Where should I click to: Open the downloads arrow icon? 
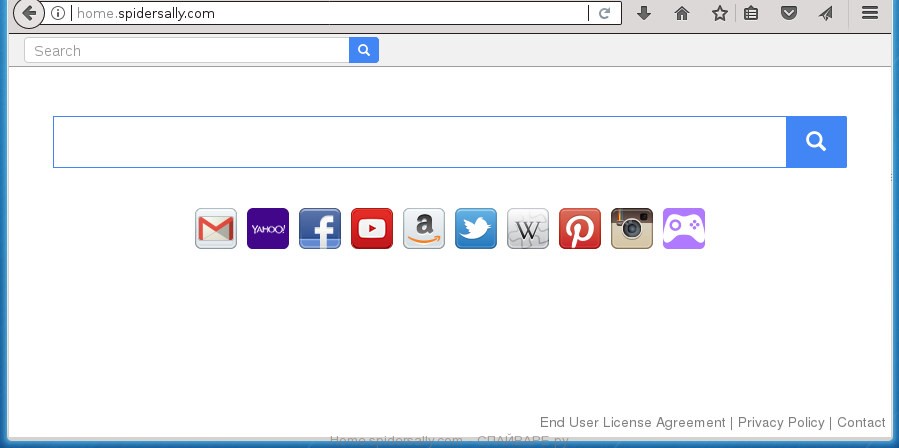click(644, 13)
